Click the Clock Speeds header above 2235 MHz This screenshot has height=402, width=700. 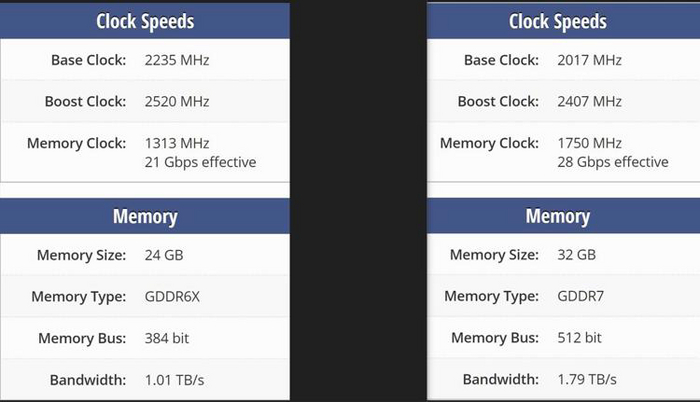point(145,21)
